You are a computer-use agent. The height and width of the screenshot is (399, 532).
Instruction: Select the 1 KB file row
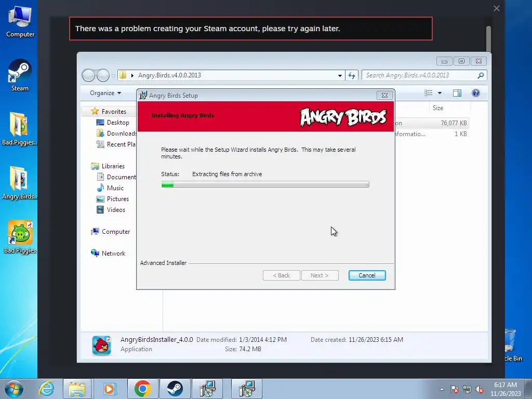pyautogui.click(x=432, y=134)
